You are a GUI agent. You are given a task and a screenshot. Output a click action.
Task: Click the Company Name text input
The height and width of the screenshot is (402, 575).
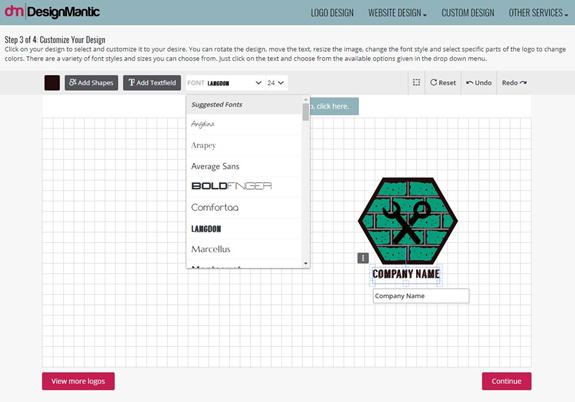(421, 296)
